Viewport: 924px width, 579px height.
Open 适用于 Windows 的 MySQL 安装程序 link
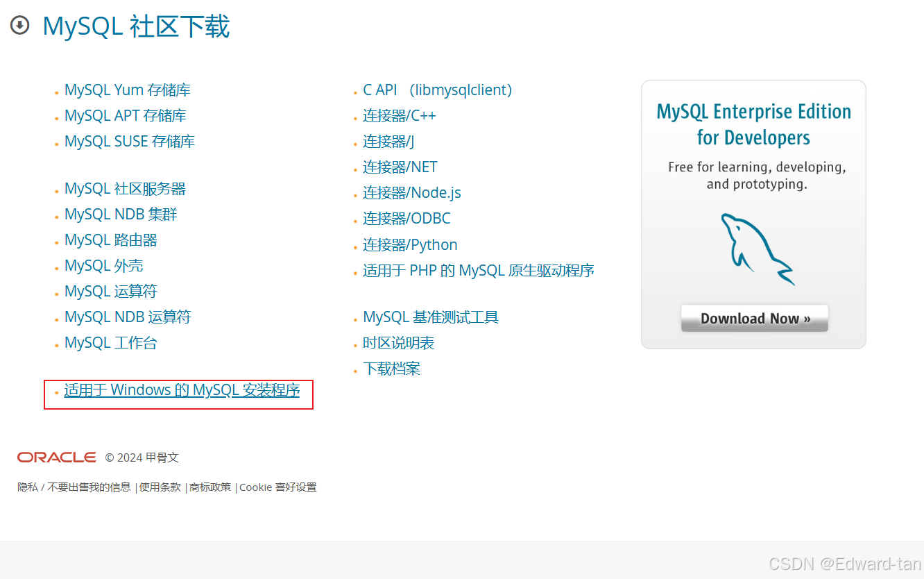[182, 390]
